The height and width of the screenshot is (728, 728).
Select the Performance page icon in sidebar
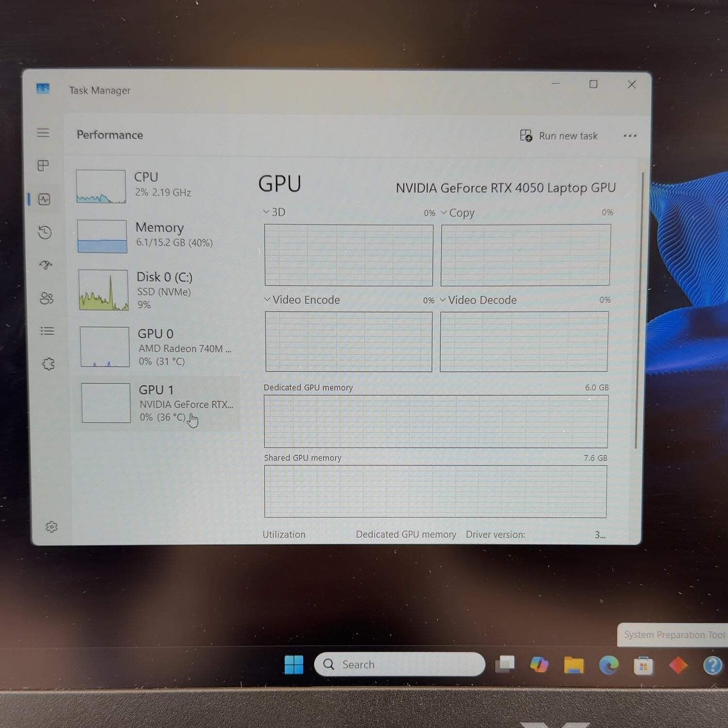tap(44, 199)
